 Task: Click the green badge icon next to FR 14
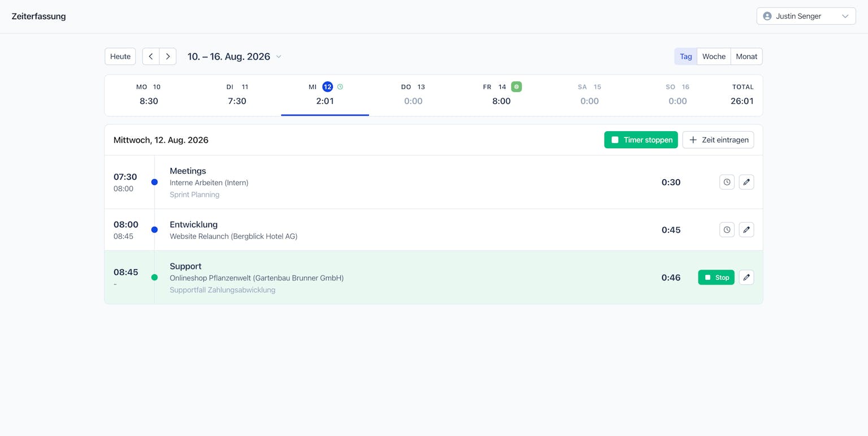(517, 87)
